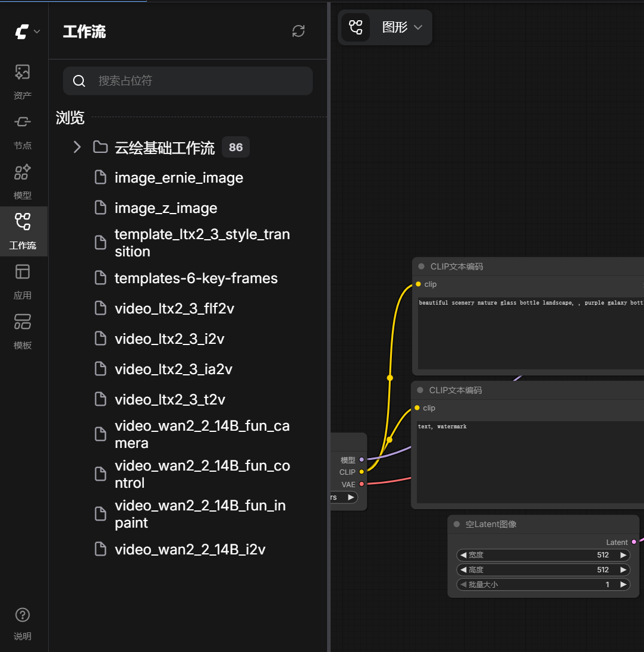The image size is (644, 652).
Task: Decrease 批量大小 batch size
Action: click(x=463, y=584)
